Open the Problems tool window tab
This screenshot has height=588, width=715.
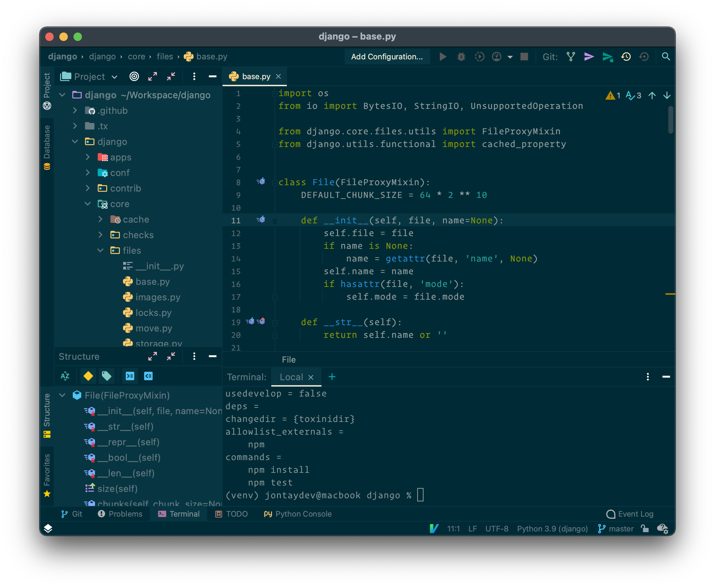pyautogui.click(x=120, y=514)
